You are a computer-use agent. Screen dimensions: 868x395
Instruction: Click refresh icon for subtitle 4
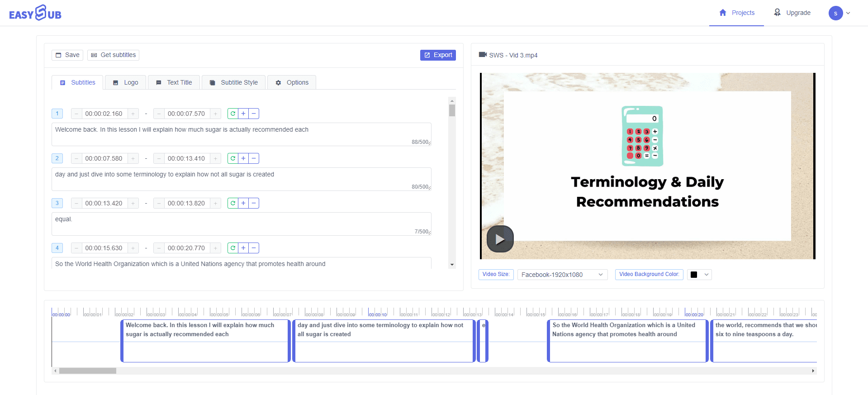232,248
